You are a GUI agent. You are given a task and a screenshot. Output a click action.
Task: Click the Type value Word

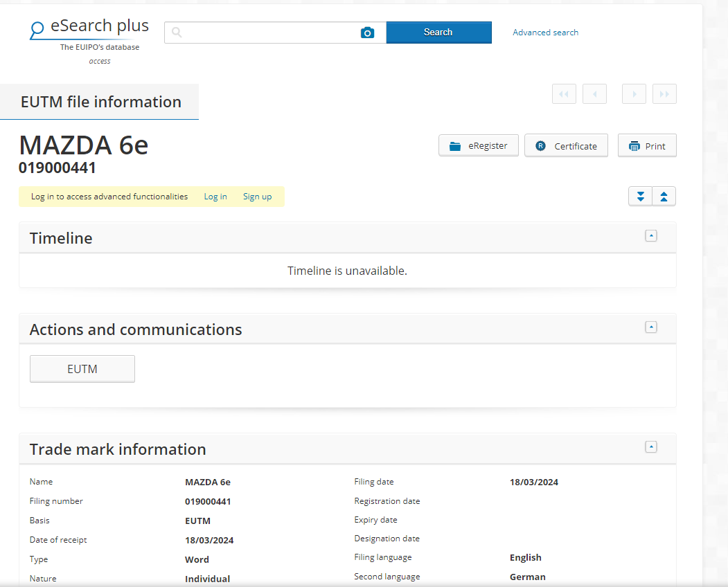(x=197, y=559)
